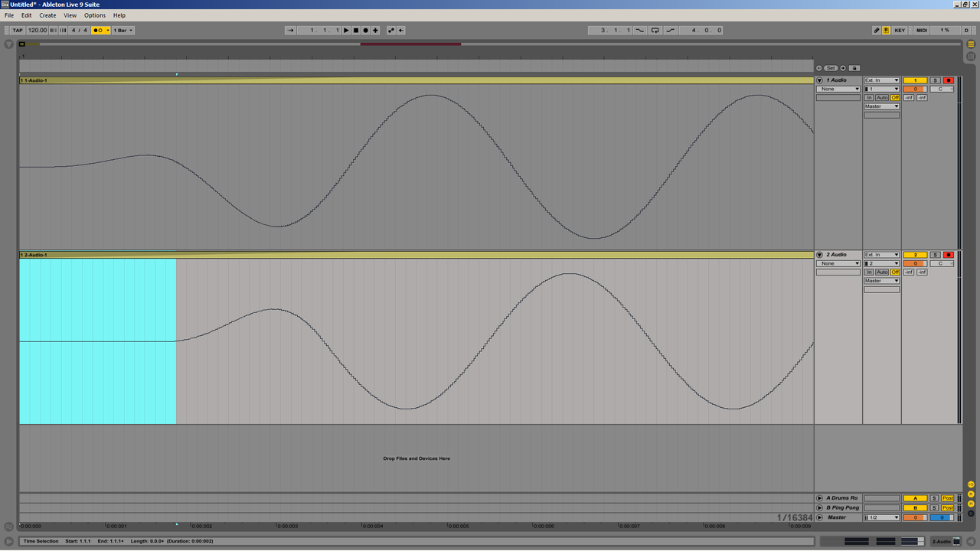Arm the 1 Audio track for recording
Viewport: 980px width, 551px height.
(949, 80)
